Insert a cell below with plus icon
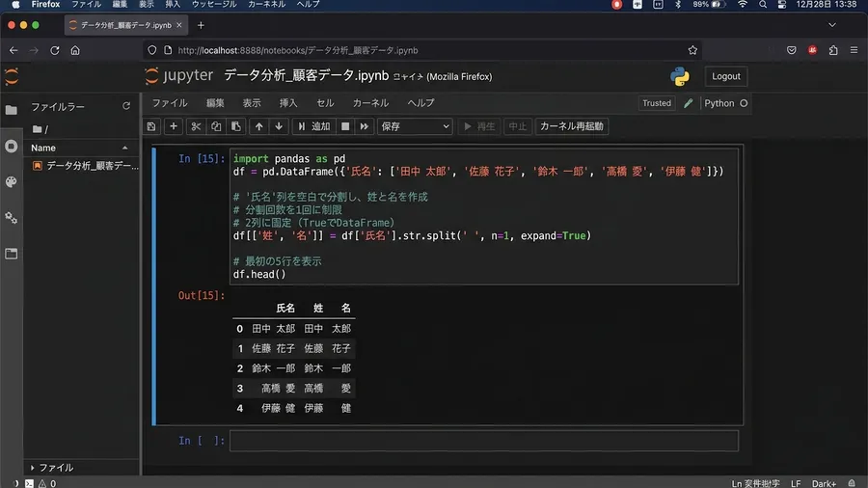 point(174,126)
